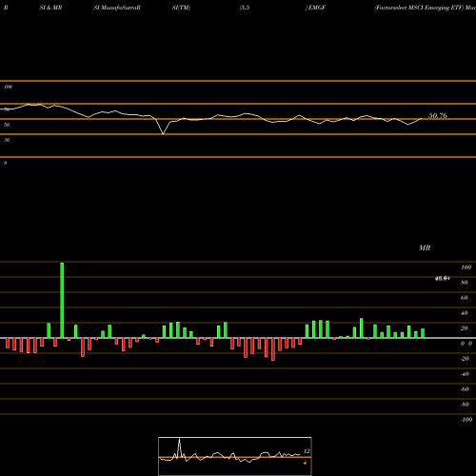Click the value 12 in the mini chart

[307, 451]
